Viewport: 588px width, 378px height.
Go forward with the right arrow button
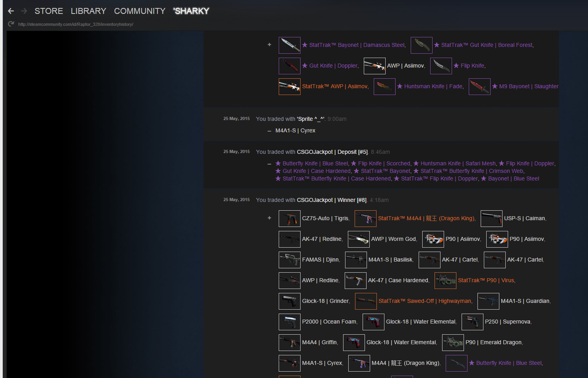pyautogui.click(x=24, y=11)
